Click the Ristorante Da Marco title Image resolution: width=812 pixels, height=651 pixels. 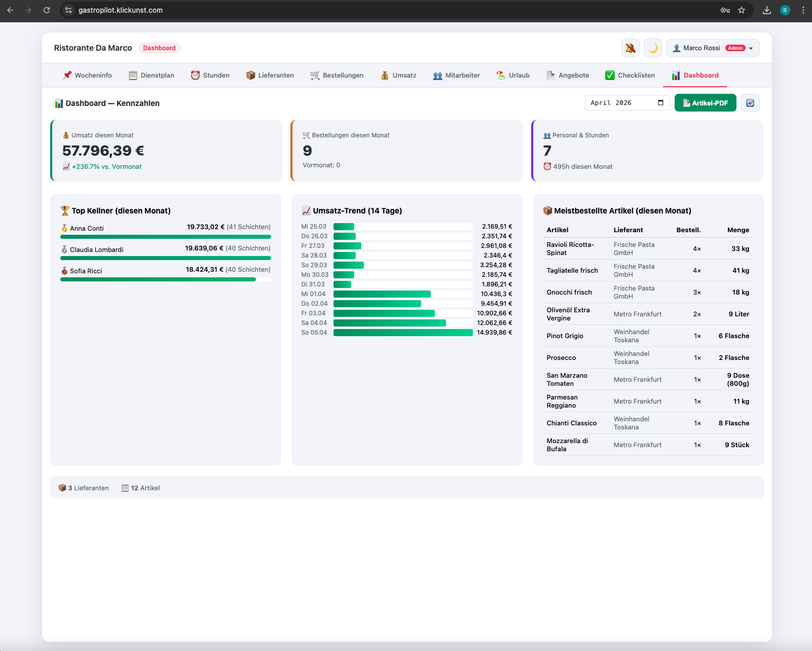point(93,48)
